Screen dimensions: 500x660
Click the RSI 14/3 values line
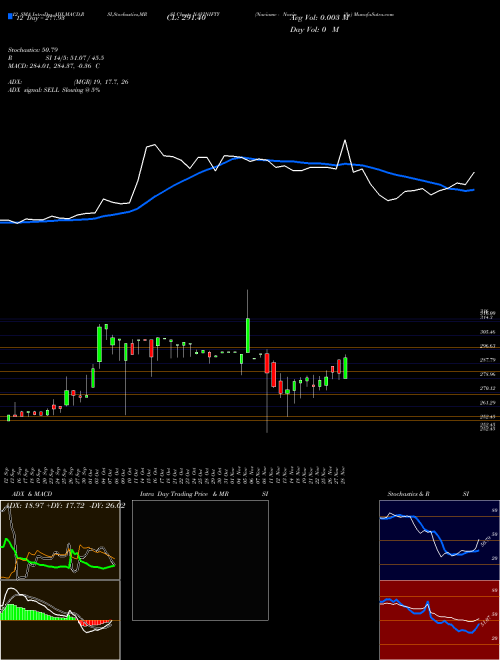tap(56, 58)
